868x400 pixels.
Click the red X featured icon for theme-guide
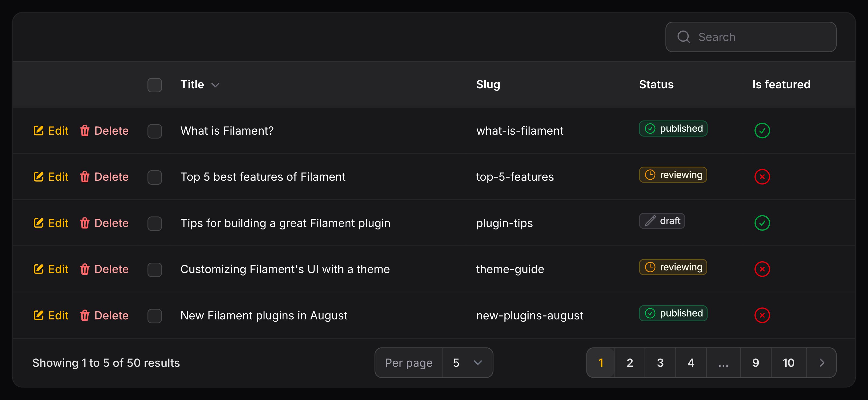762,269
